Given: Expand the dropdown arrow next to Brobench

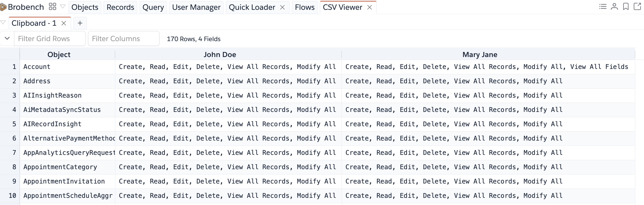Looking at the screenshot, I should coord(63,6).
